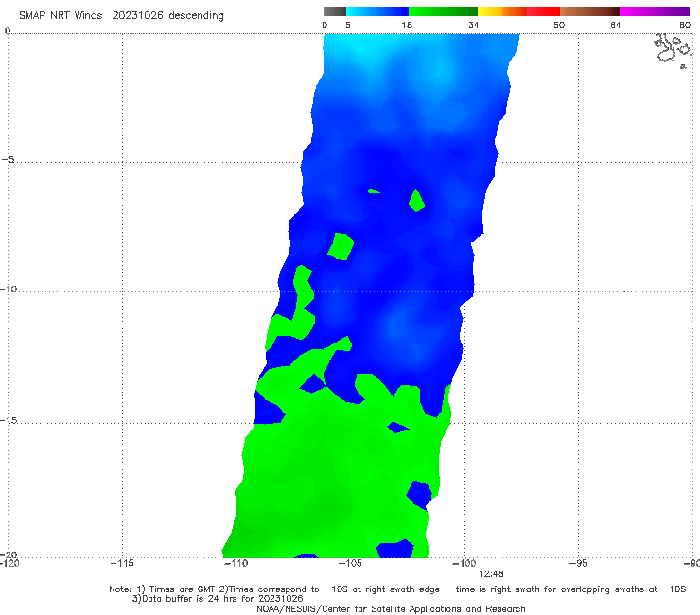Click the longitude axis label "-115"
This screenshot has width=700, height=615.
122,563
